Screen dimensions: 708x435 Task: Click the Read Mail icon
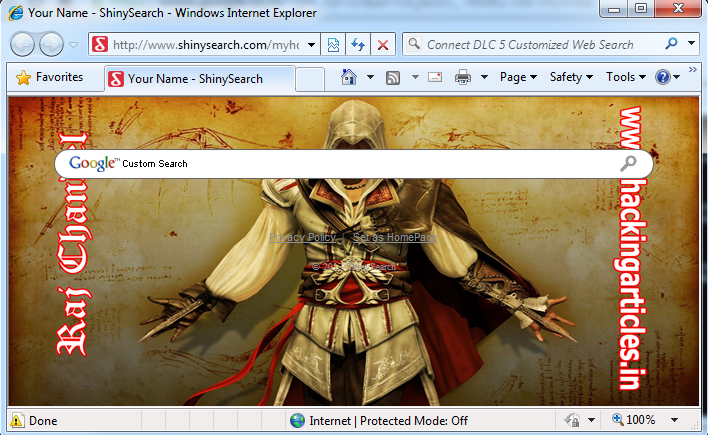click(x=435, y=77)
